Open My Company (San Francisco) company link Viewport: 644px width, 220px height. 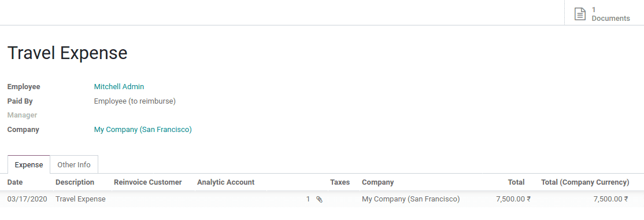tap(143, 130)
